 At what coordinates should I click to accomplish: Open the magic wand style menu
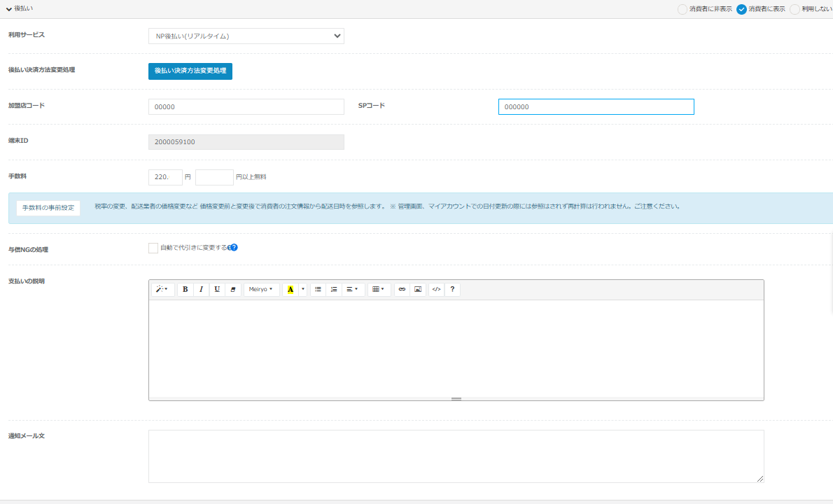click(x=162, y=289)
